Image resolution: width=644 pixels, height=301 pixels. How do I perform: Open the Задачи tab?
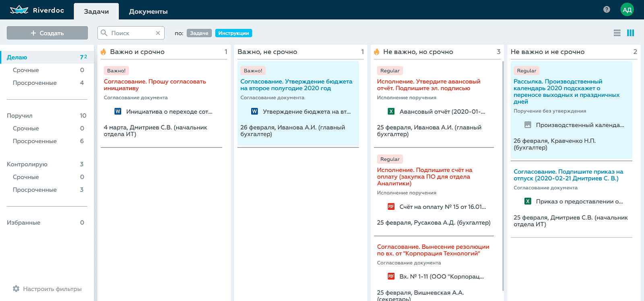click(x=96, y=11)
